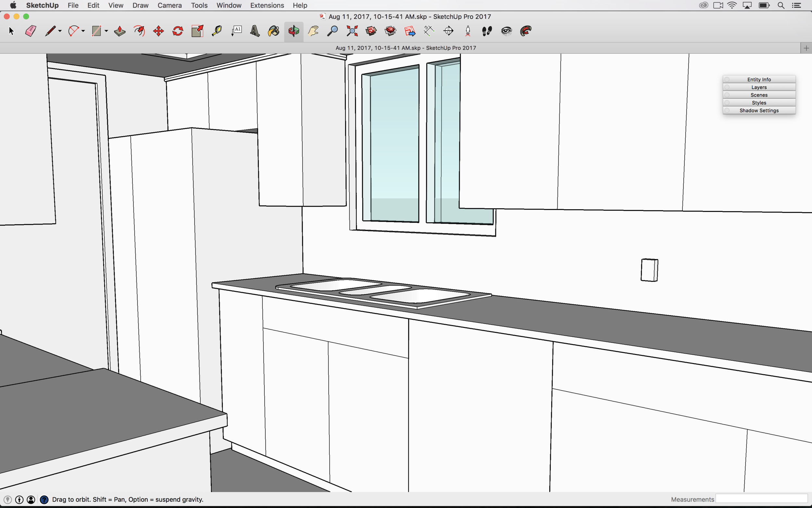812x508 pixels.
Task: Select the Rotate tool
Action: (178, 31)
